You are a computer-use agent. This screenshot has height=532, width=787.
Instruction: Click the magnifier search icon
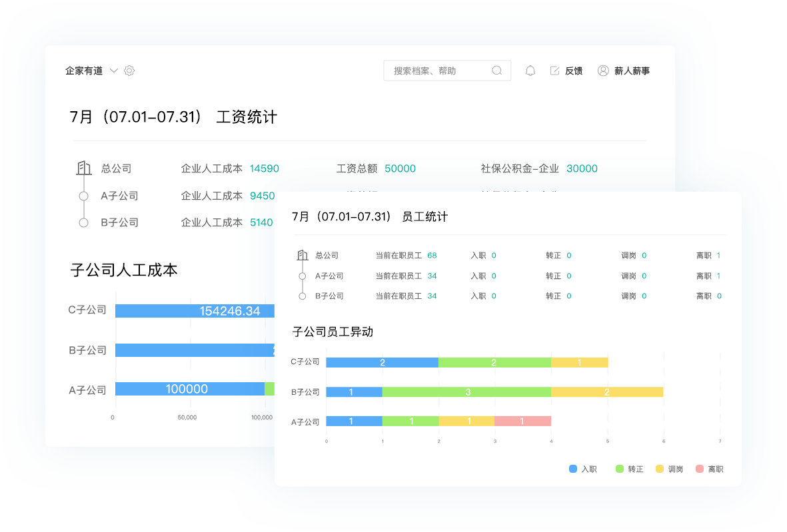[x=497, y=71]
